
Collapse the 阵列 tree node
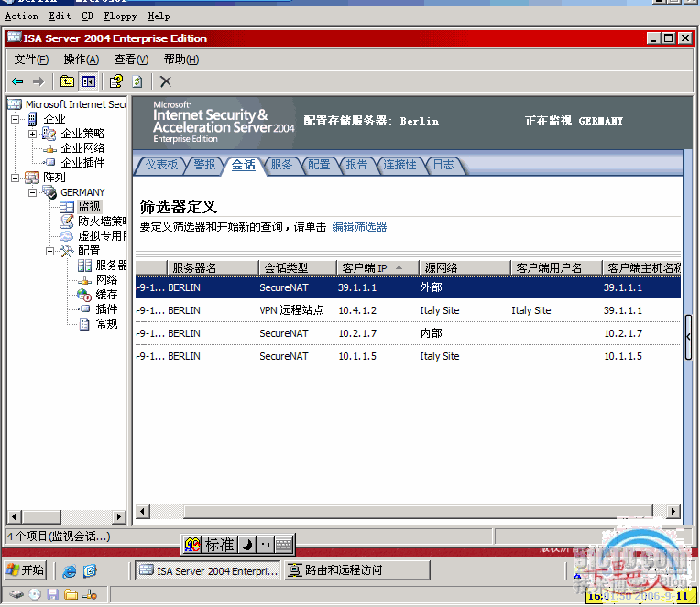coord(16,178)
